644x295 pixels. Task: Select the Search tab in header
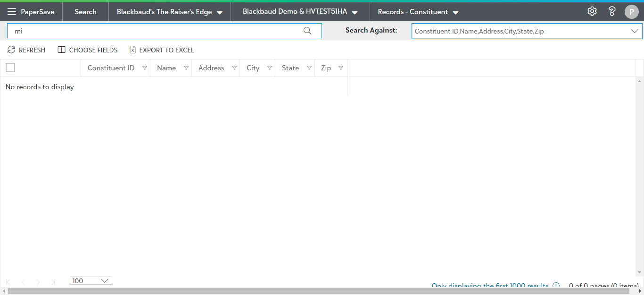85,12
